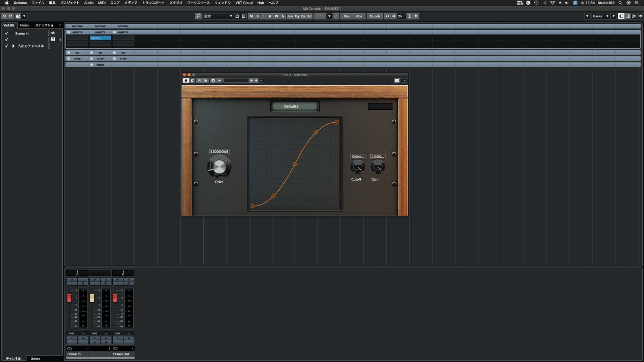This screenshot has width=644, height=362.
Task: Click the Sus button in toolbar
Action: click(x=347, y=16)
